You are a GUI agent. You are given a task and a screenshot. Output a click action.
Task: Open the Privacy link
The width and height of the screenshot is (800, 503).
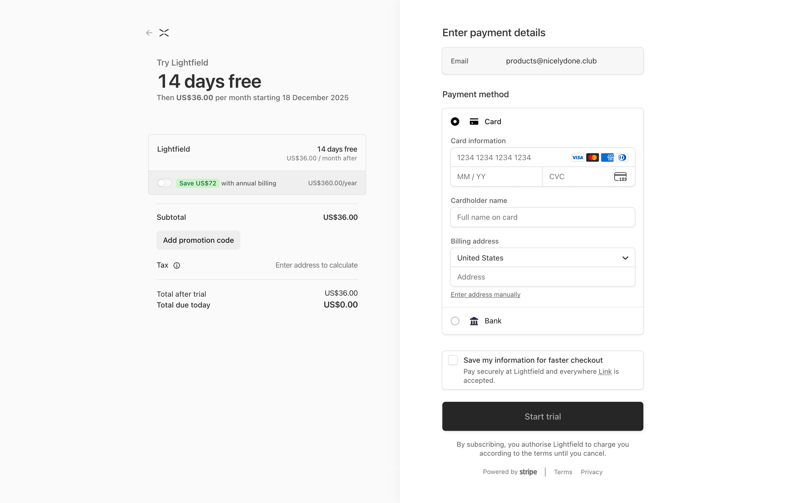click(591, 472)
